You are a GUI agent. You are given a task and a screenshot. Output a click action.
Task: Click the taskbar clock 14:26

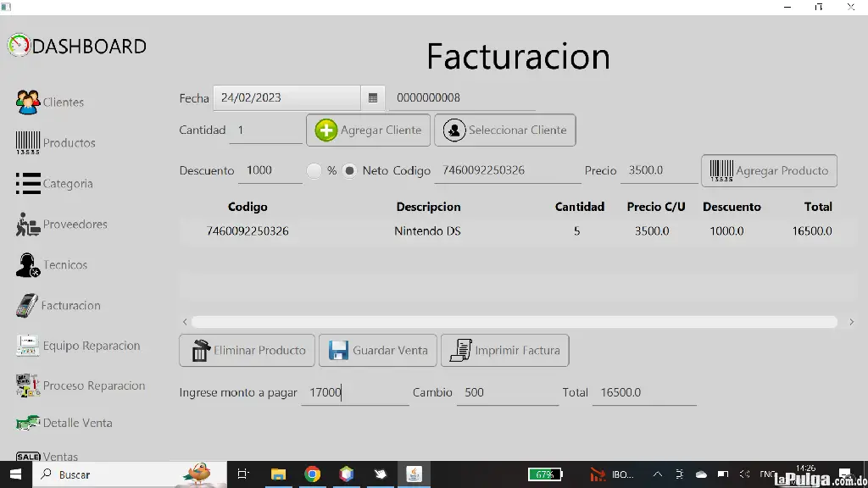[x=805, y=469]
